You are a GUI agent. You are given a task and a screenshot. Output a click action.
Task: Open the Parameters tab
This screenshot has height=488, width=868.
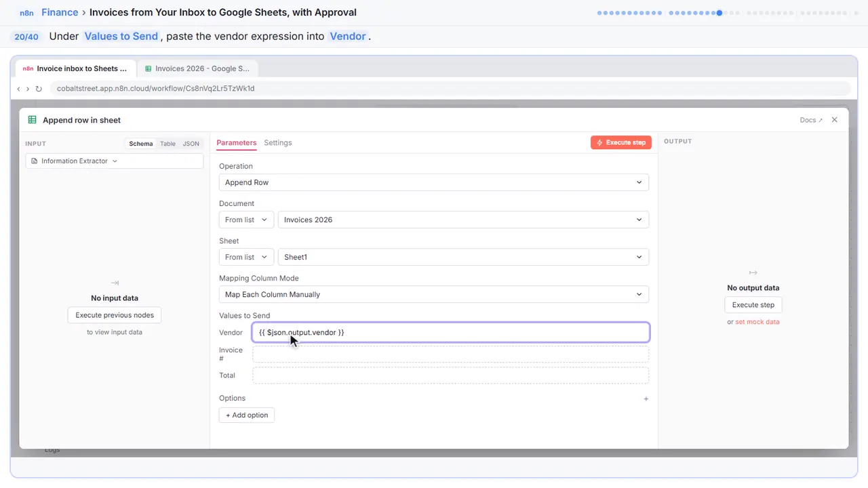pyautogui.click(x=237, y=143)
